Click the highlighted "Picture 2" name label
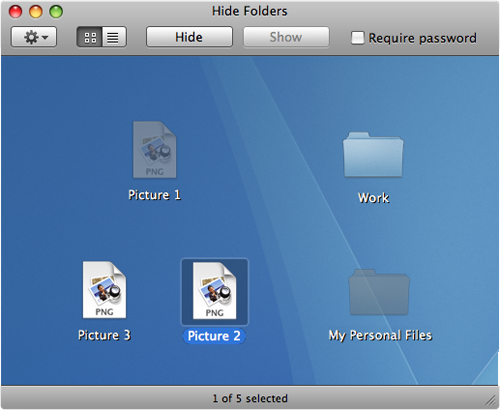Viewport: 500px width, 410px height. pos(214,336)
